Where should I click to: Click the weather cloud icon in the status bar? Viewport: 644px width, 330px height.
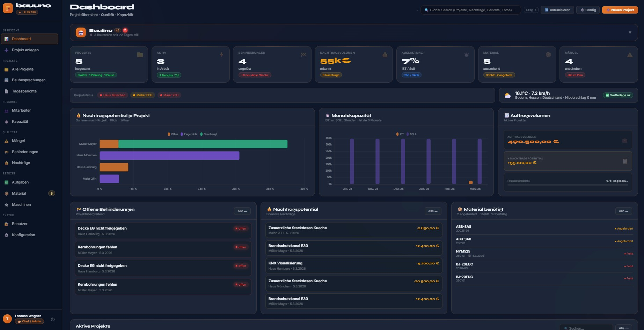507,95
